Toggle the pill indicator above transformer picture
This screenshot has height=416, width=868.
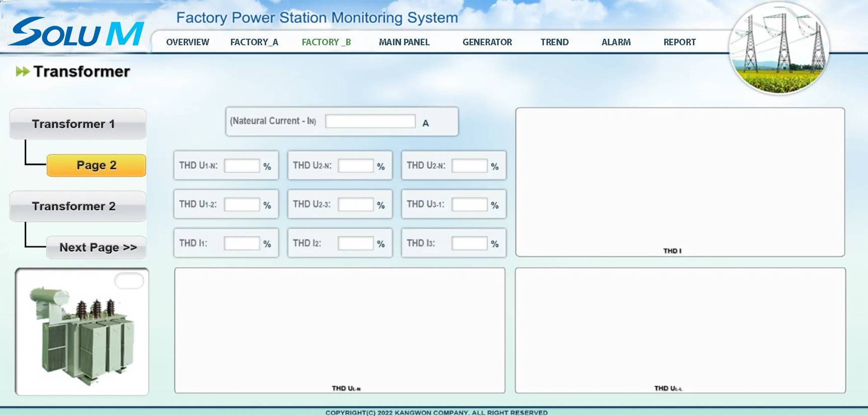129,281
